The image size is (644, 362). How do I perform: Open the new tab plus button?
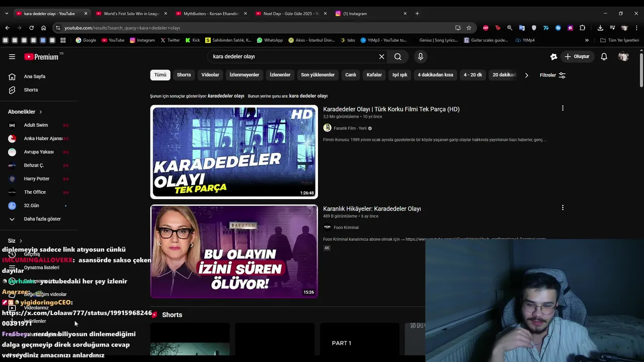[417, 14]
